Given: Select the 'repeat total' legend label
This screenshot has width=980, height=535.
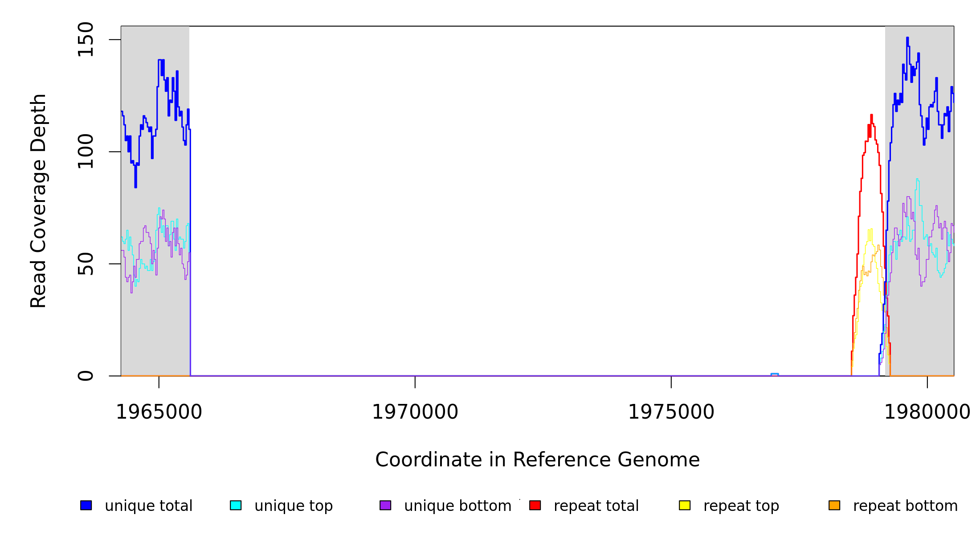Looking at the screenshot, I should click(x=596, y=506).
